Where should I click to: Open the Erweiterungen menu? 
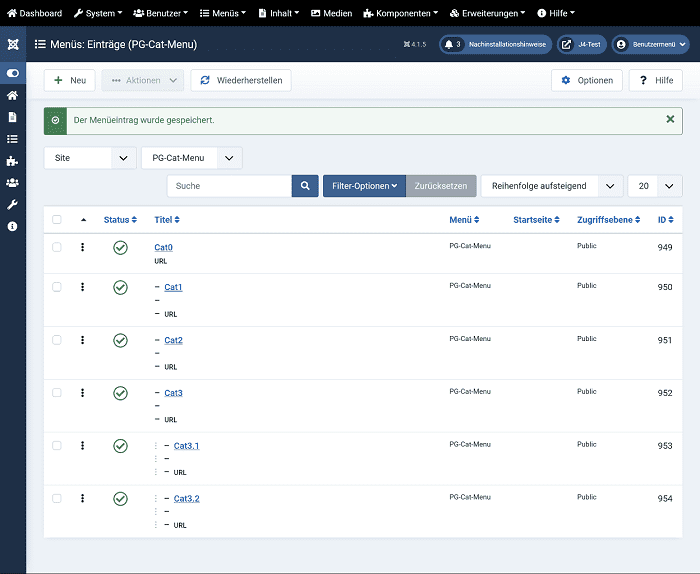[495, 13]
